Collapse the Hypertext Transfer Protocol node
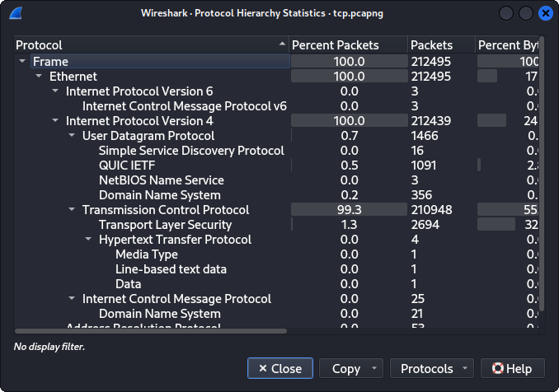The image size is (559, 392). pyautogui.click(x=87, y=240)
